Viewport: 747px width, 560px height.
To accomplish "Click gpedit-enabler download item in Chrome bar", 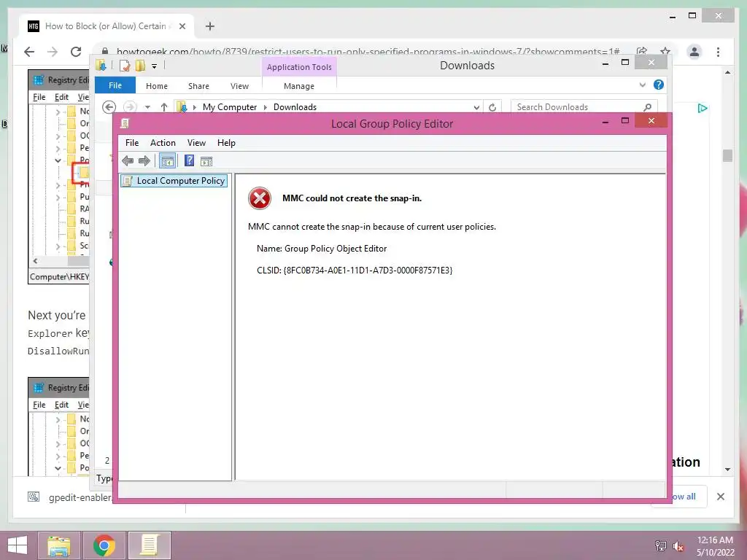I will [x=69, y=497].
